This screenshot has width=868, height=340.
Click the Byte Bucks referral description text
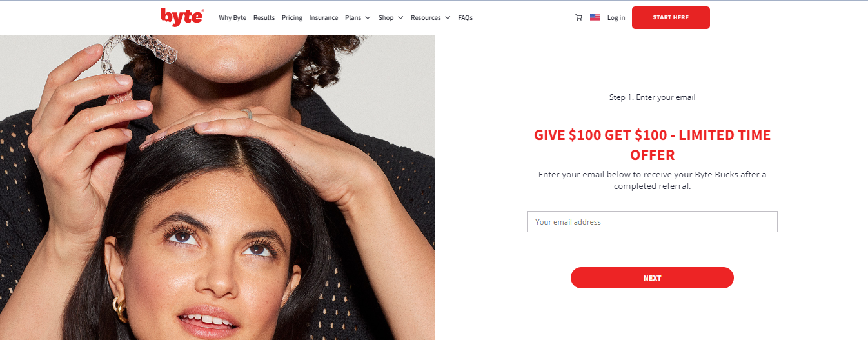652,180
